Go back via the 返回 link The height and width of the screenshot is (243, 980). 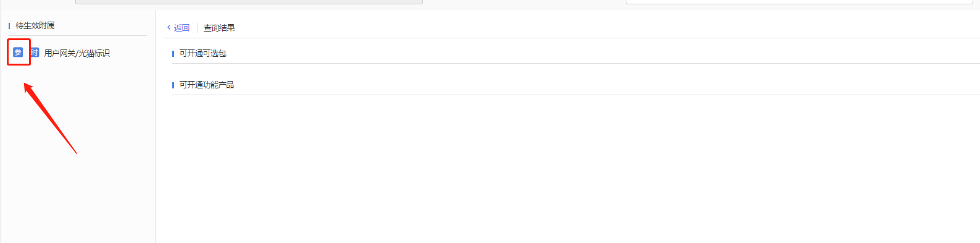181,28
